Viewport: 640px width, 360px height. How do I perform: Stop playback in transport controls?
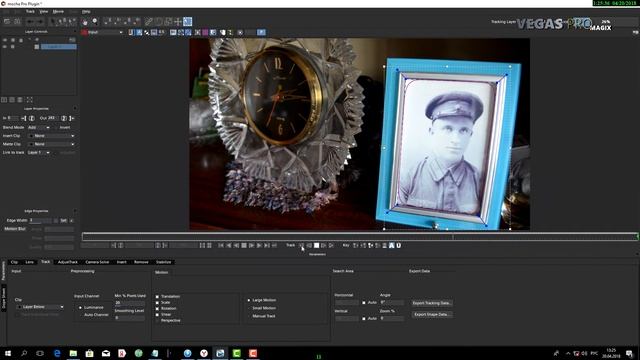pyautogui.click(x=244, y=245)
